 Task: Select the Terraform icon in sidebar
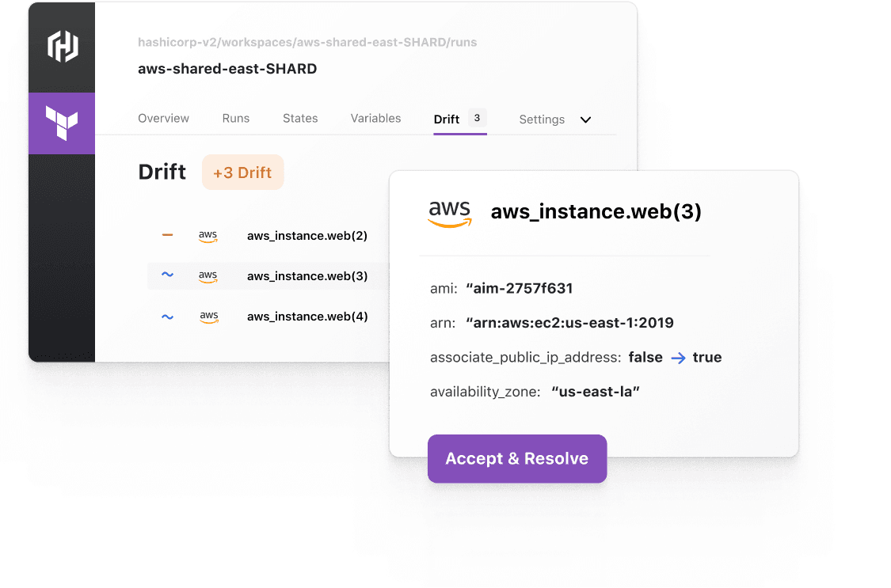tap(62, 123)
